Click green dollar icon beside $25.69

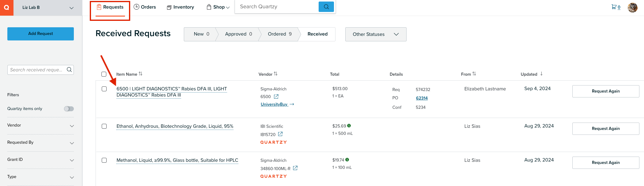349,126
